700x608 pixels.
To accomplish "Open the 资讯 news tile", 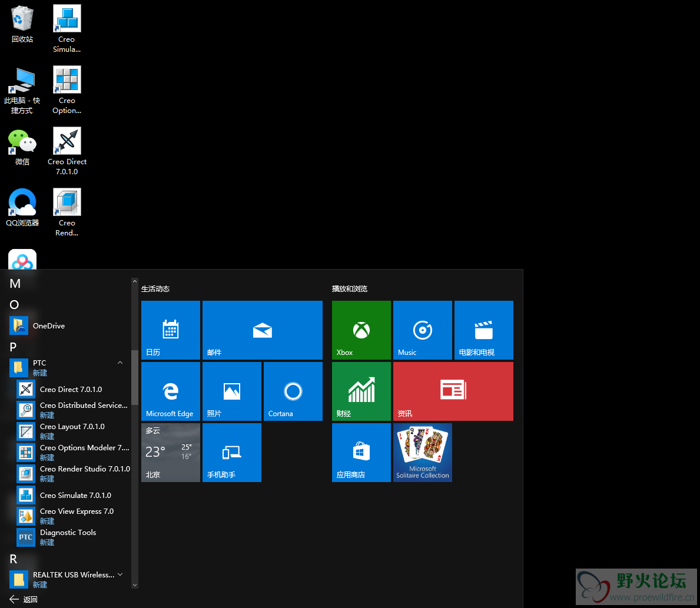I will click(x=453, y=391).
